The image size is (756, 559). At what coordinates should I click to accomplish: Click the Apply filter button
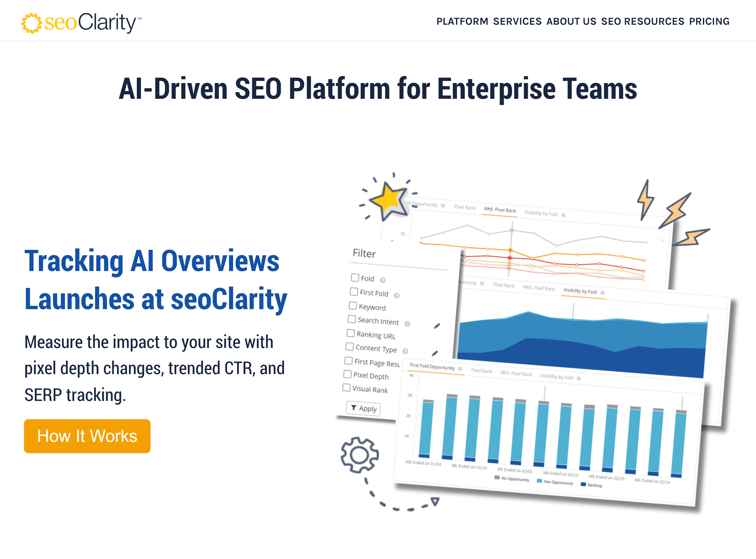[x=363, y=409]
